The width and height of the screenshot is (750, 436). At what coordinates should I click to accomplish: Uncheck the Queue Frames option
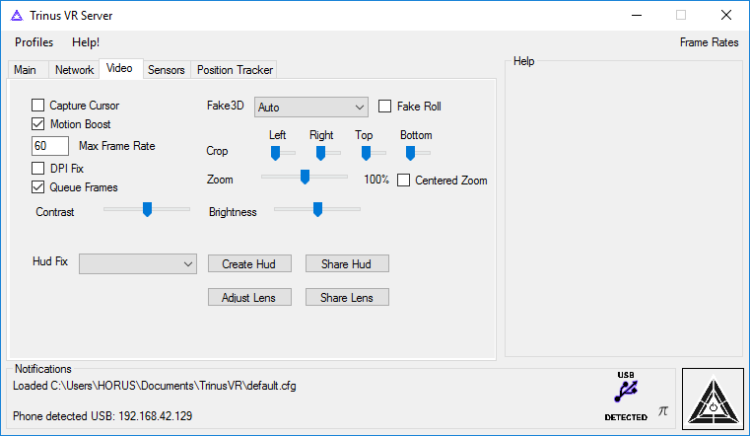click(x=38, y=187)
